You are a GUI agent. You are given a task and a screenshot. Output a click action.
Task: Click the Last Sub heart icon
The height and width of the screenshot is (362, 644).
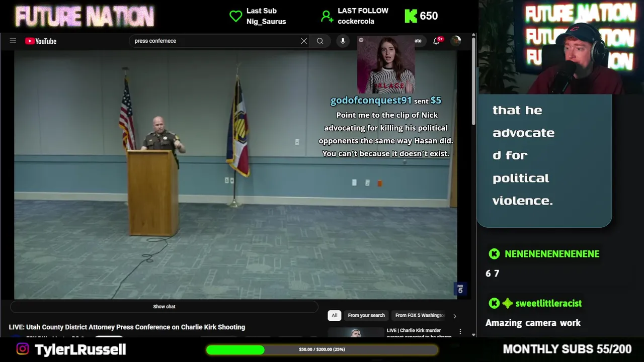pyautogui.click(x=235, y=16)
